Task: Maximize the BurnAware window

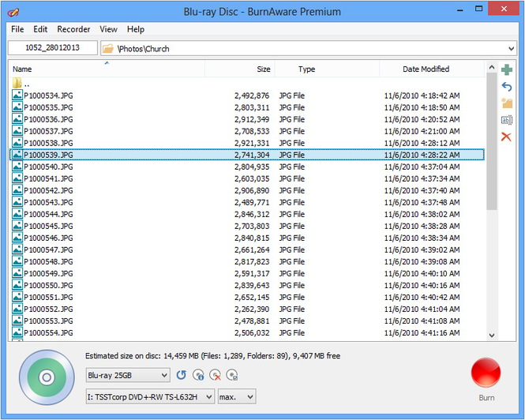Action: 478,9
